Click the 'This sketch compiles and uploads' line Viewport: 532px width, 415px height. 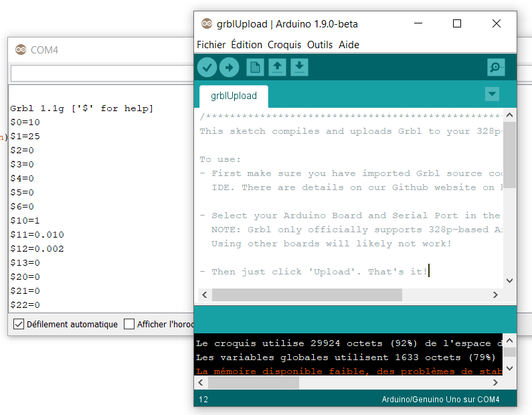coord(351,131)
